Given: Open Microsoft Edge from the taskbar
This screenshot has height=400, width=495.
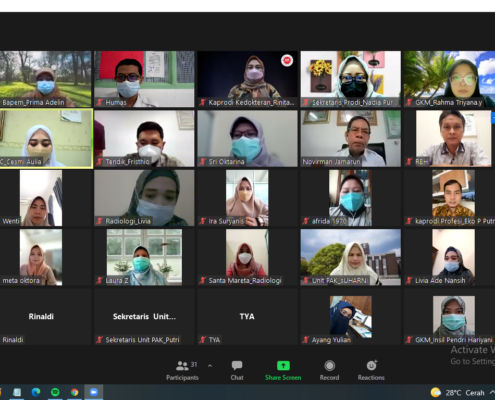Looking at the screenshot, I should coord(36,392).
